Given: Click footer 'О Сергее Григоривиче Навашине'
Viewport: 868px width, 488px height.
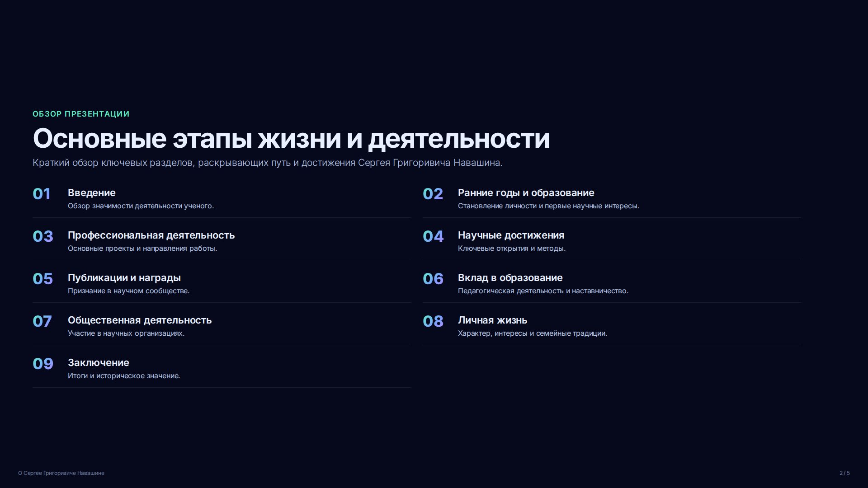Looking at the screenshot, I should click(x=61, y=473).
